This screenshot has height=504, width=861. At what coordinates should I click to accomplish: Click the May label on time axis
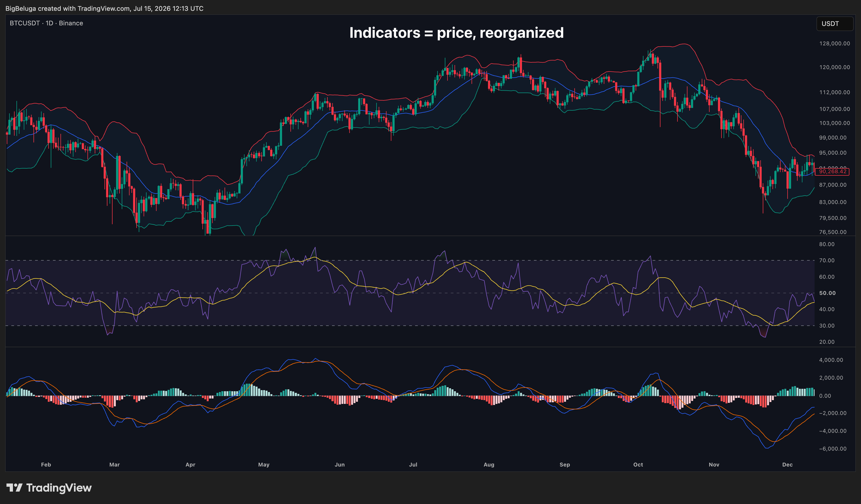pos(264,465)
